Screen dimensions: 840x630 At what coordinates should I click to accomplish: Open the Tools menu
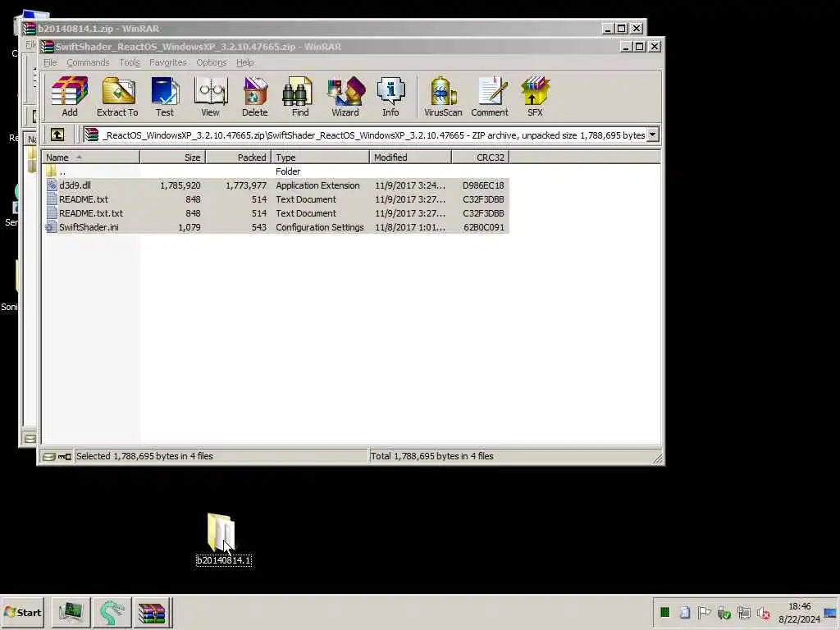pyautogui.click(x=129, y=62)
